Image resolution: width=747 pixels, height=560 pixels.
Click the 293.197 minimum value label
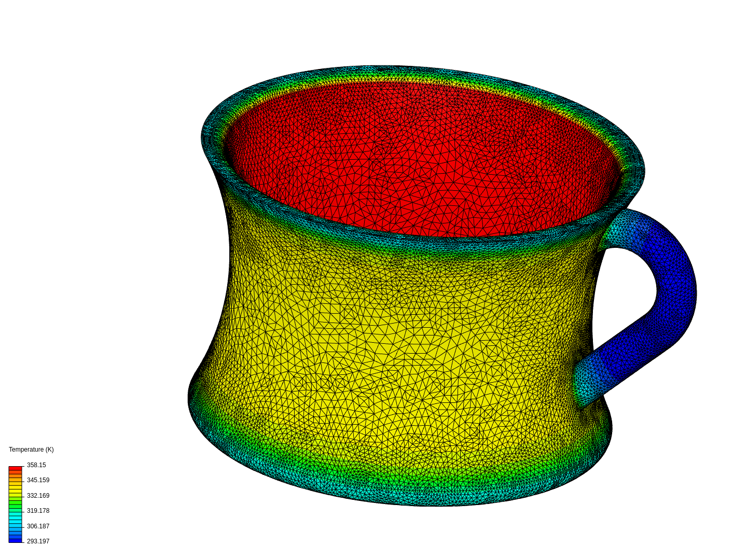pyautogui.click(x=38, y=541)
